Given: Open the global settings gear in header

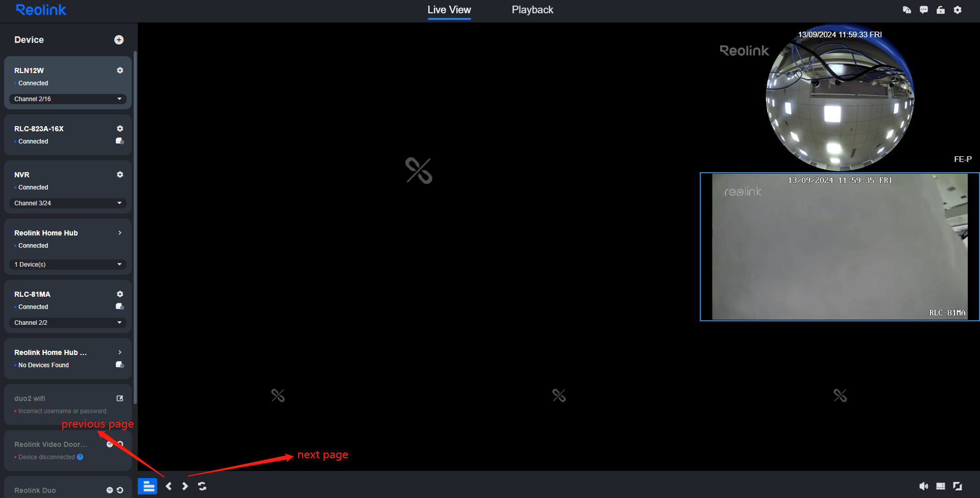Looking at the screenshot, I should 958,10.
